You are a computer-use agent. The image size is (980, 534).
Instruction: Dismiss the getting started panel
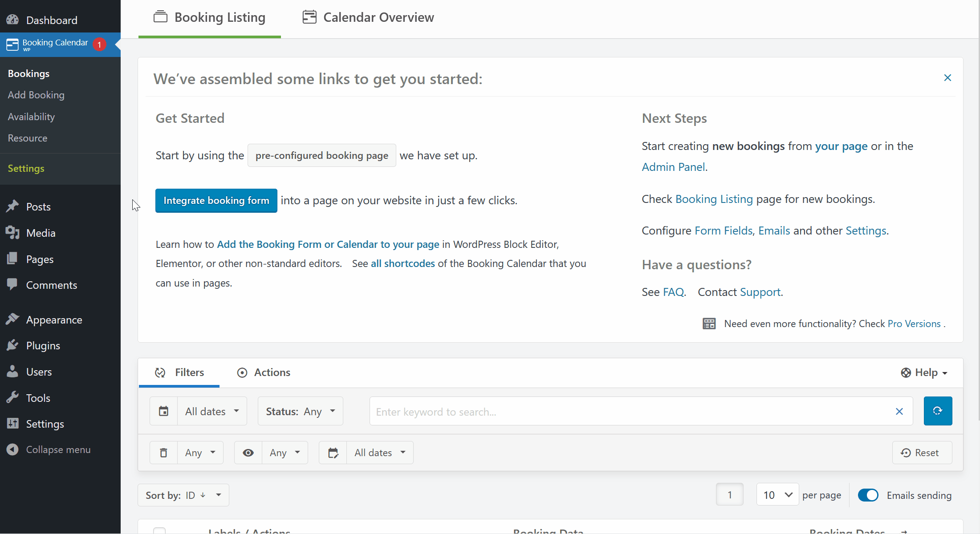coord(947,78)
